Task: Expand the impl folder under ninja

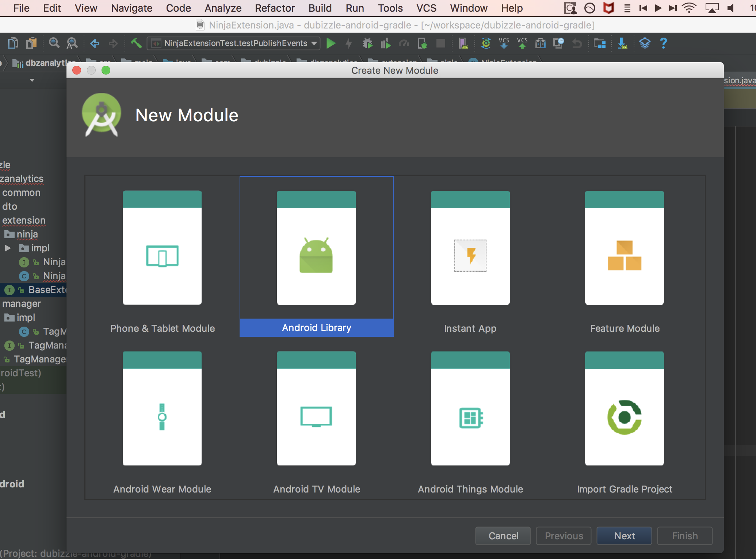Action: pyautogui.click(x=8, y=248)
